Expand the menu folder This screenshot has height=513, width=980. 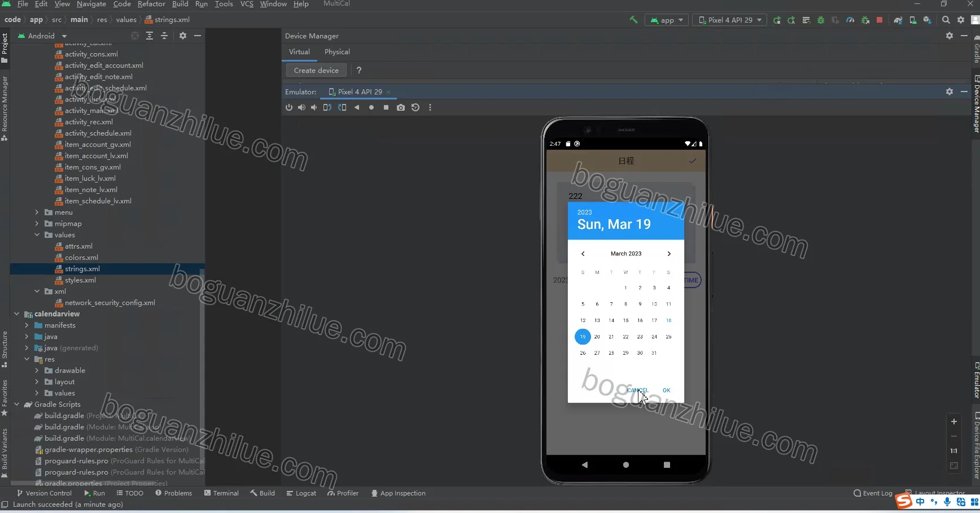(37, 212)
